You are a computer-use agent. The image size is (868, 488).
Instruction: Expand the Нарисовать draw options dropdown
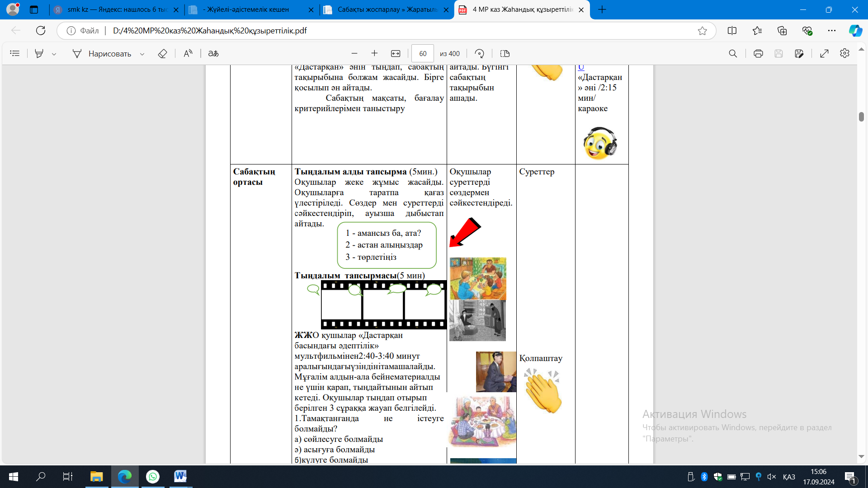click(x=142, y=54)
